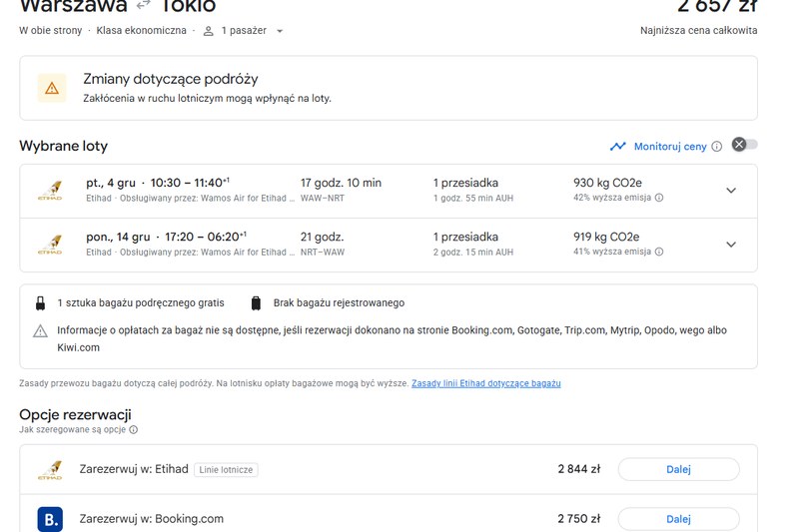
Task: Click the baggage fee warning triangle icon
Action: click(40, 331)
